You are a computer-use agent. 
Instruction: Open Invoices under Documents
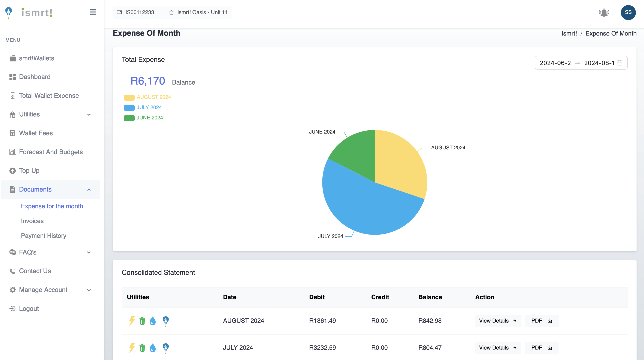click(x=32, y=221)
